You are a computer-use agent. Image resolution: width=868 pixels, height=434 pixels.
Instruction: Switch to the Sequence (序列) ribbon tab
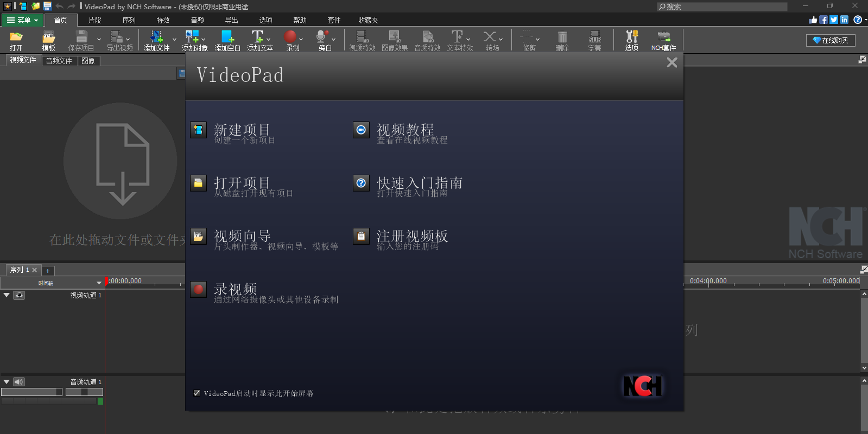(129, 20)
